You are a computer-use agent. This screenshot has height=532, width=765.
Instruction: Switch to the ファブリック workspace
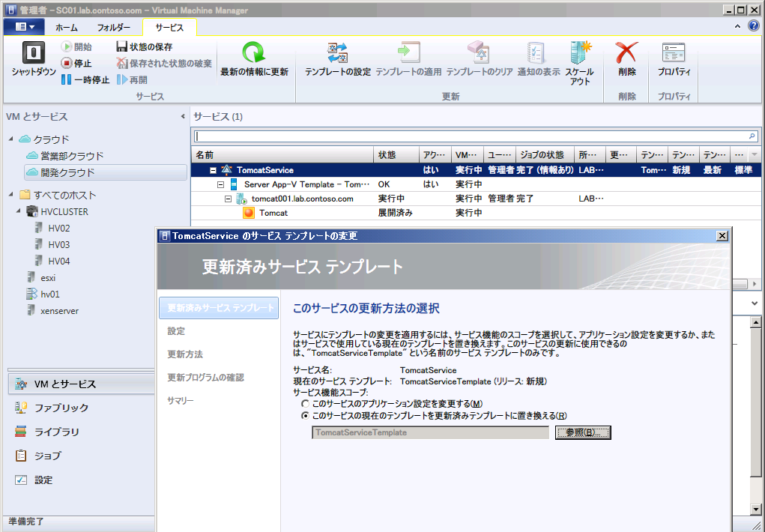60,408
